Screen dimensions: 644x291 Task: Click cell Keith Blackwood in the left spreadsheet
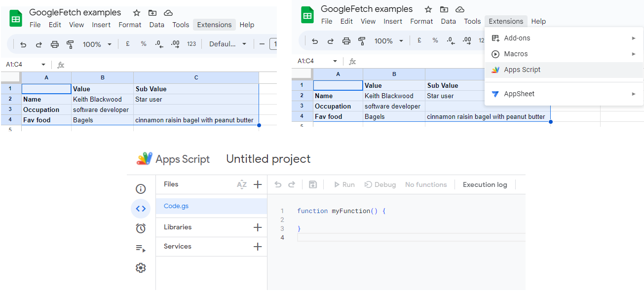click(102, 99)
